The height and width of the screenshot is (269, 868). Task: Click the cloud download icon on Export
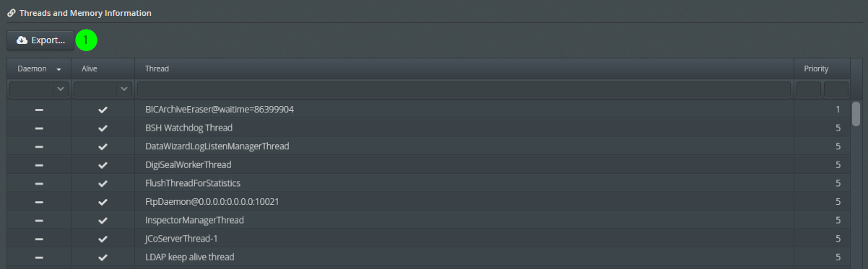pyautogui.click(x=22, y=40)
